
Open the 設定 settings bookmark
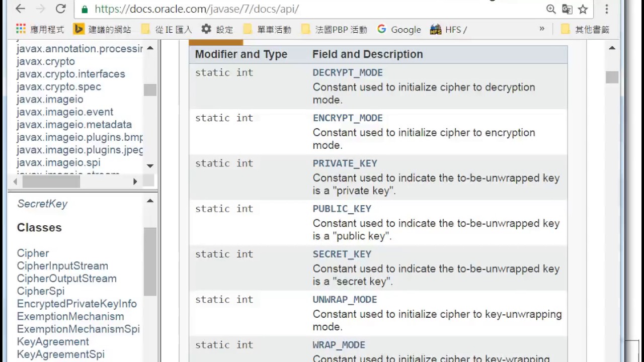(x=217, y=30)
